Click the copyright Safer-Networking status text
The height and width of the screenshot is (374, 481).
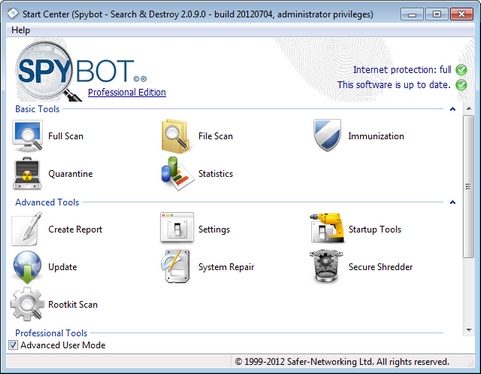tap(342, 362)
